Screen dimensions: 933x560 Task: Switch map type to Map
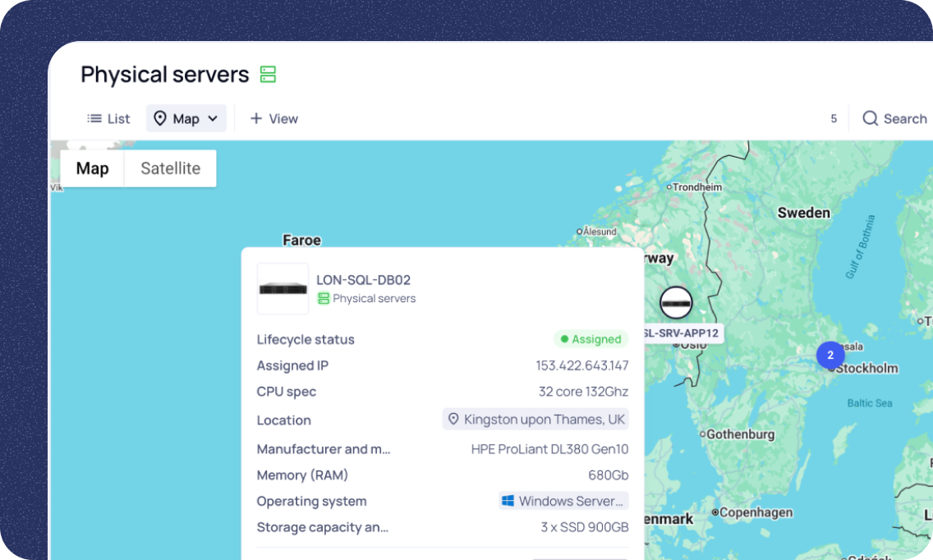pos(92,168)
